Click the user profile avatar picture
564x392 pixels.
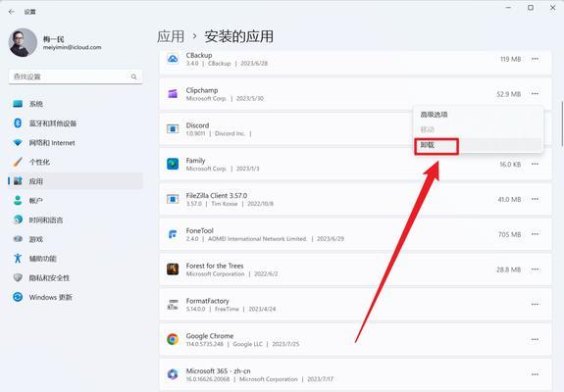coord(23,43)
